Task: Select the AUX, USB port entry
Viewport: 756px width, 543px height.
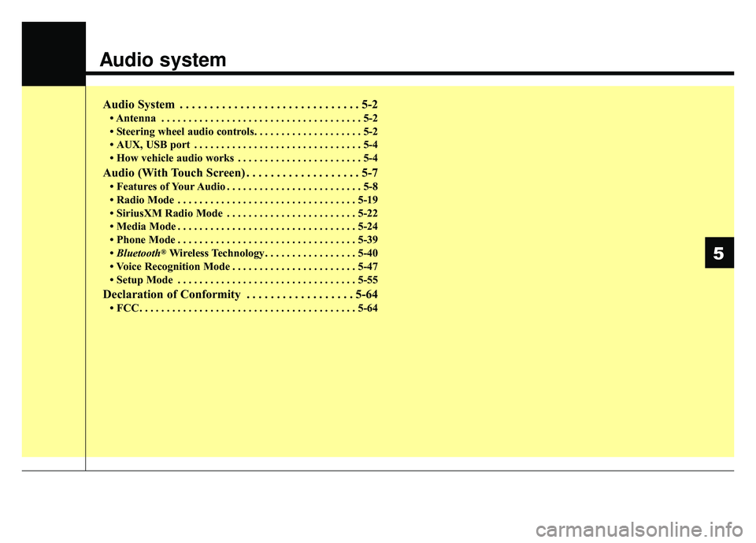Action: (x=243, y=145)
